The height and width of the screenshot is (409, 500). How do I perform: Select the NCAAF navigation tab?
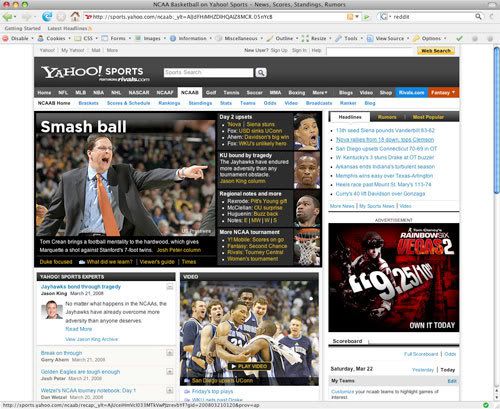coord(165,93)
